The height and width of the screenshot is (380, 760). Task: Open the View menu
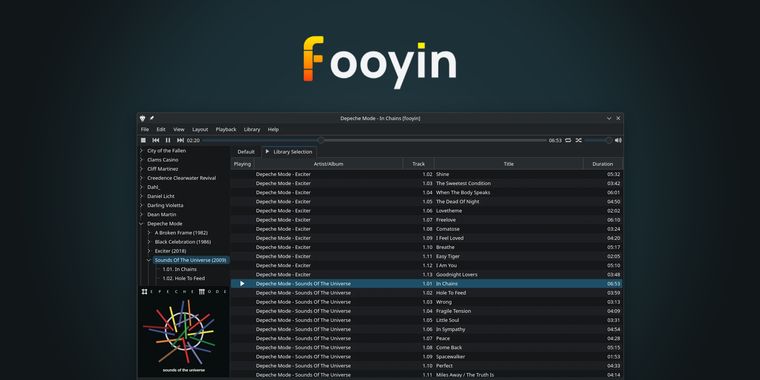[179, 129]
